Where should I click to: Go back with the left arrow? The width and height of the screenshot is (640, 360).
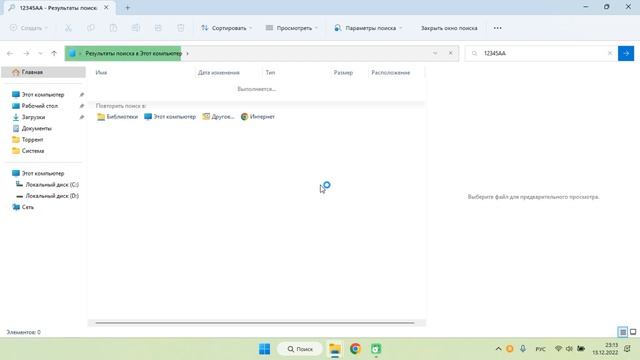(10, 53)
